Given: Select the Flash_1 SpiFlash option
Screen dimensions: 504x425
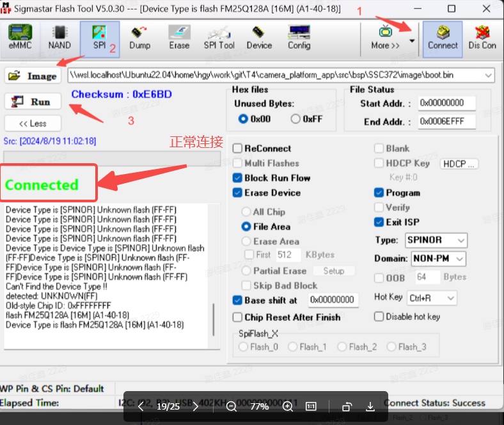Looking at the screenshot, I should 292,347.
